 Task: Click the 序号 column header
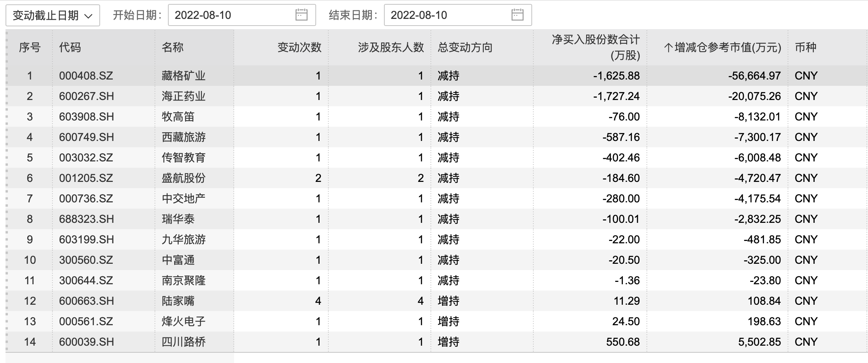[x=30, y=48]
